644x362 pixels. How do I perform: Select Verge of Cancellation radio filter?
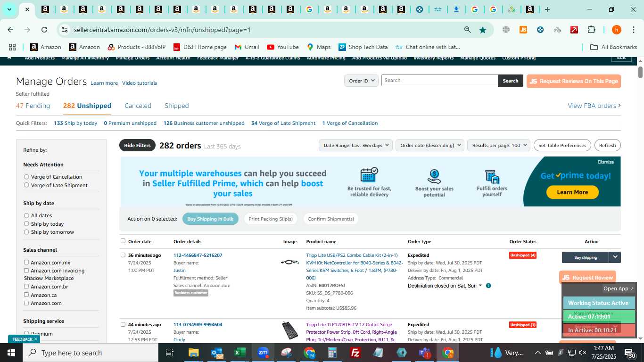26,177
